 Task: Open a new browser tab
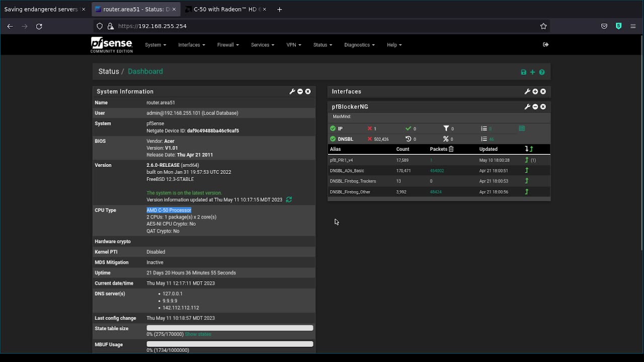click(280, 9)
